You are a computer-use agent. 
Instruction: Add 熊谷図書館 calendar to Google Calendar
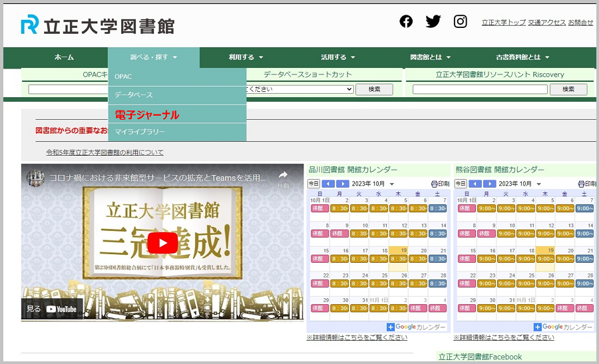564,327
